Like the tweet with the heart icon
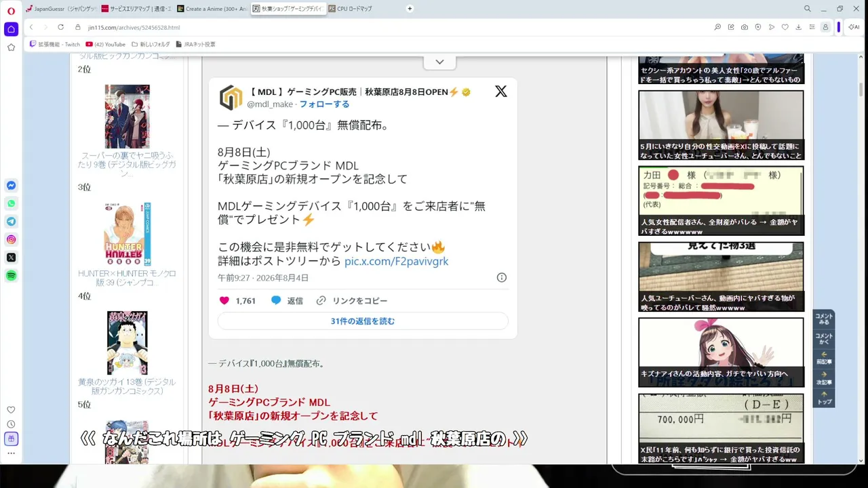The image size is (868, 488). [x=224, y=300]
